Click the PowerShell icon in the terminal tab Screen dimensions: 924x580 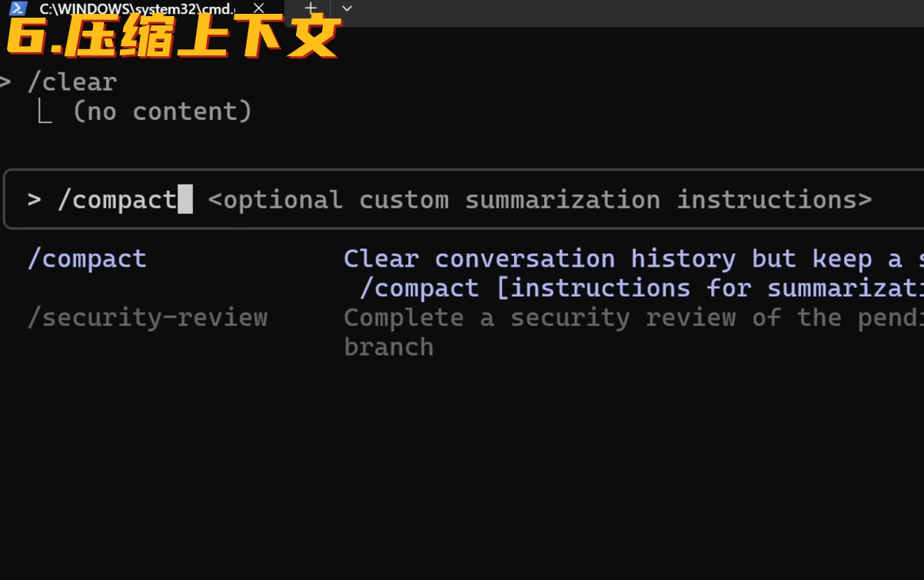[18, 8]
